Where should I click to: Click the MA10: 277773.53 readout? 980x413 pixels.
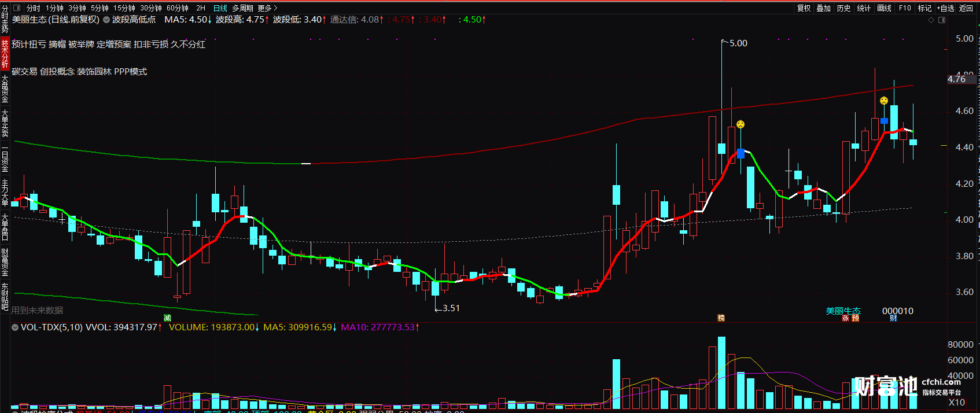click(x=380, y=327)
